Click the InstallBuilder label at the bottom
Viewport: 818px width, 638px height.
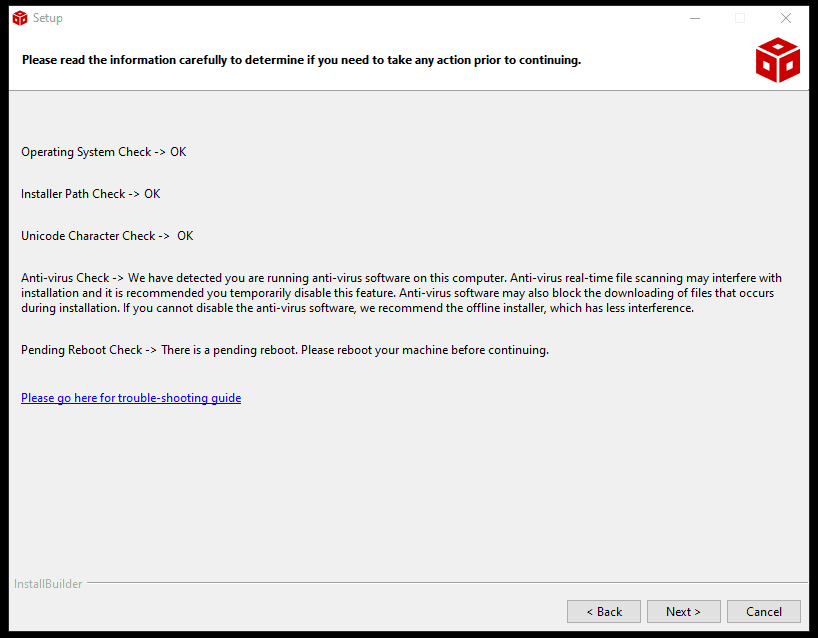tap(48, 584)
